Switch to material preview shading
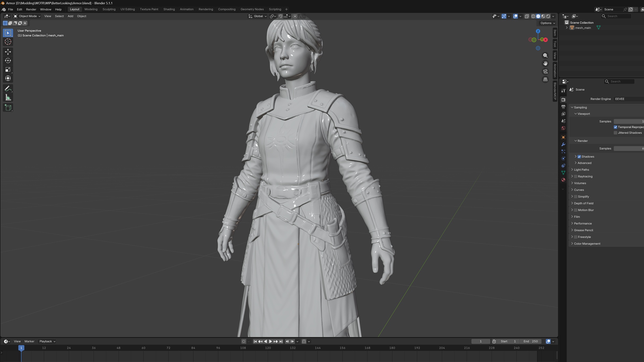644x362 pixels. 543,16
